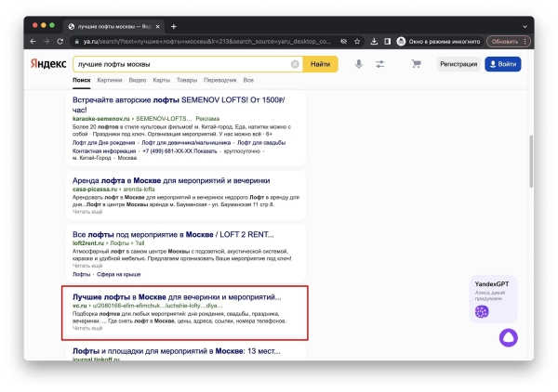
Task: Expand 'Читать ещё' under casa-picassa result
Action: (87, 212)
